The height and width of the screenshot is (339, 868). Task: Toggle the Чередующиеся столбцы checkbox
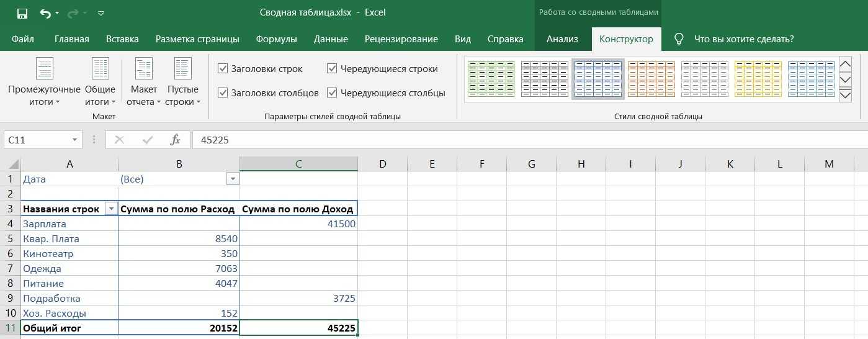tap(332, 93)
